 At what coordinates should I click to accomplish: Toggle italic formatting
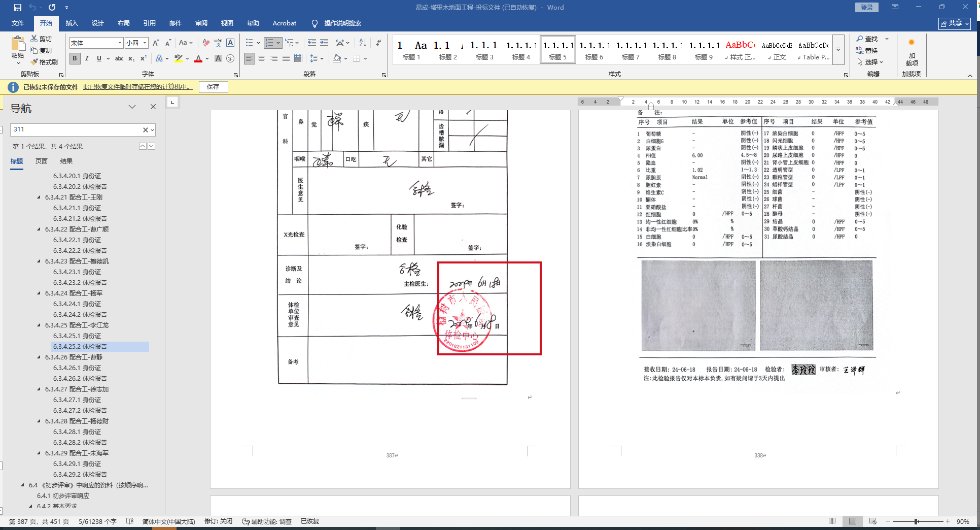(x=87, y=58)
